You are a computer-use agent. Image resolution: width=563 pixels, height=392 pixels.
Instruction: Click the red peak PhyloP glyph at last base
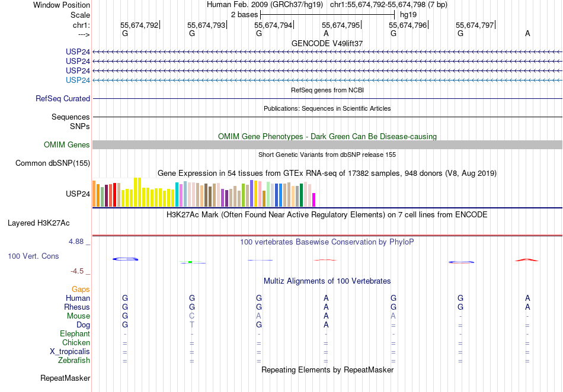[526, 259]
